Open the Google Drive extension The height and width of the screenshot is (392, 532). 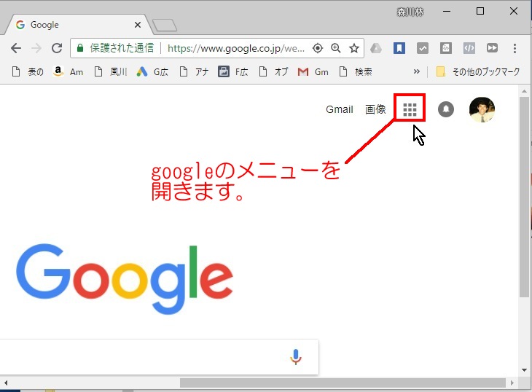tap(376, 48)
